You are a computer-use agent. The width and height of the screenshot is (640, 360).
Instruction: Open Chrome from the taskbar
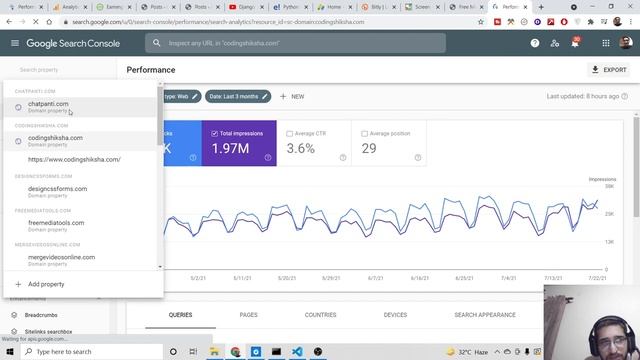(235, 351)
